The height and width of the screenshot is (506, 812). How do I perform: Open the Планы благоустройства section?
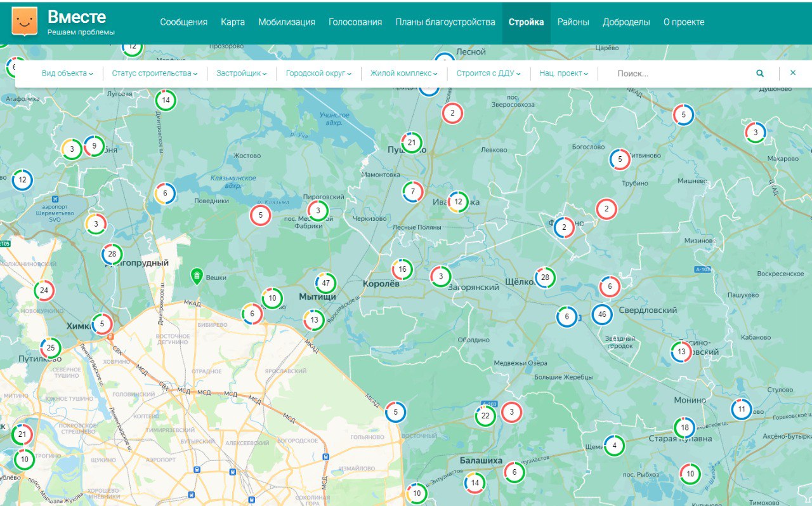445,22
